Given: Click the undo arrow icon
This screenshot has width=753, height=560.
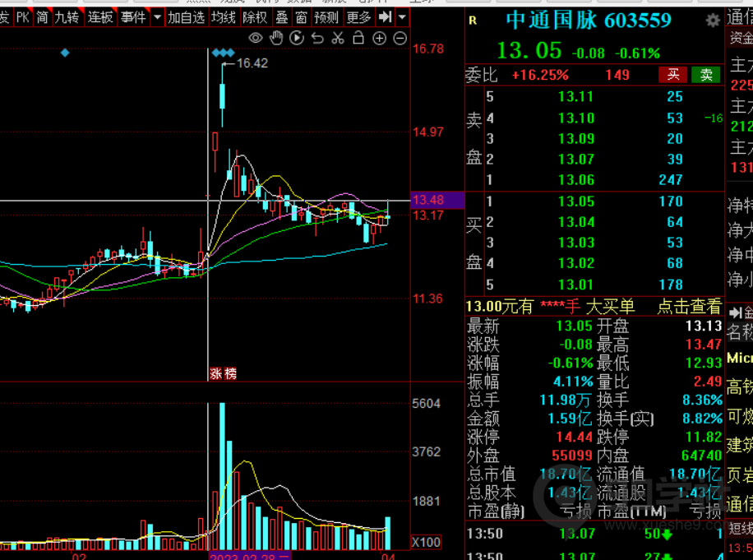Looking at the screenshot, I should click(x=317, y=38).
